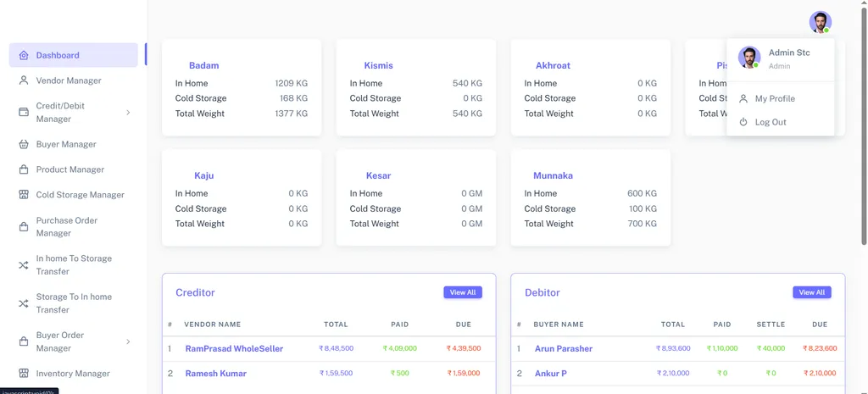Click the Vendor Manager person icon

coord(23,80)
